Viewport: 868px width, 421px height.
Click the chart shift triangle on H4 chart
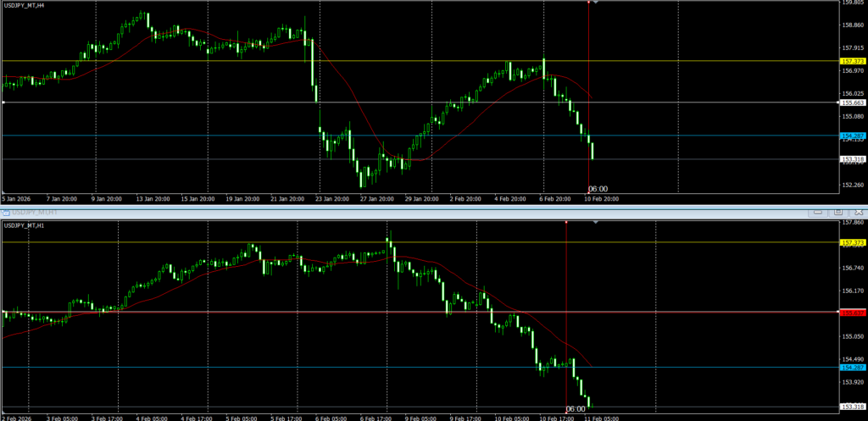click(597, 3)
